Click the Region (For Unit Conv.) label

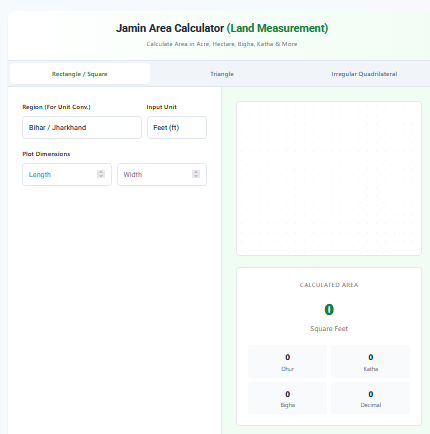[56, 107]
